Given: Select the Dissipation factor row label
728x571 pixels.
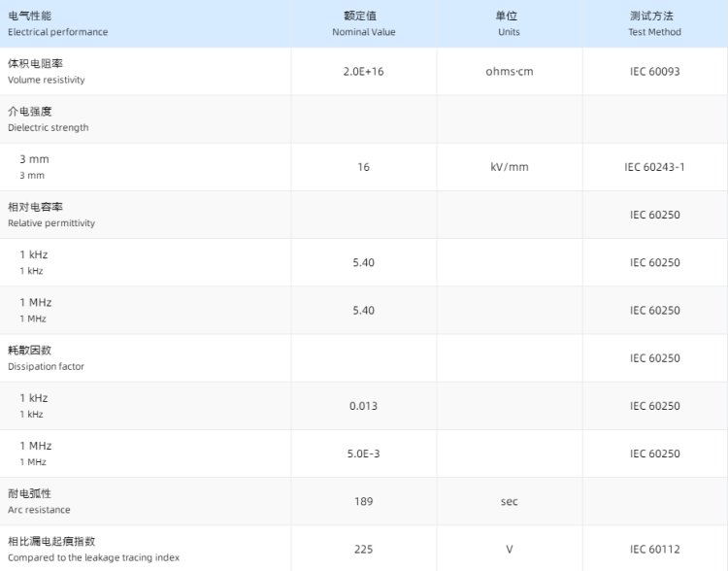Looking at the screenshot, I should [x=47, y=357].
